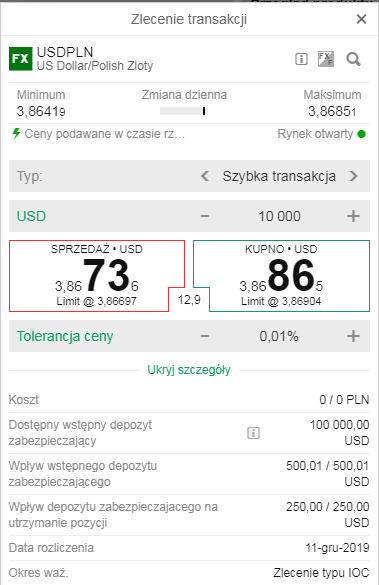Click info icon next to initial margin available
This screenshot has width=379, height=585.
pos(253,433)
